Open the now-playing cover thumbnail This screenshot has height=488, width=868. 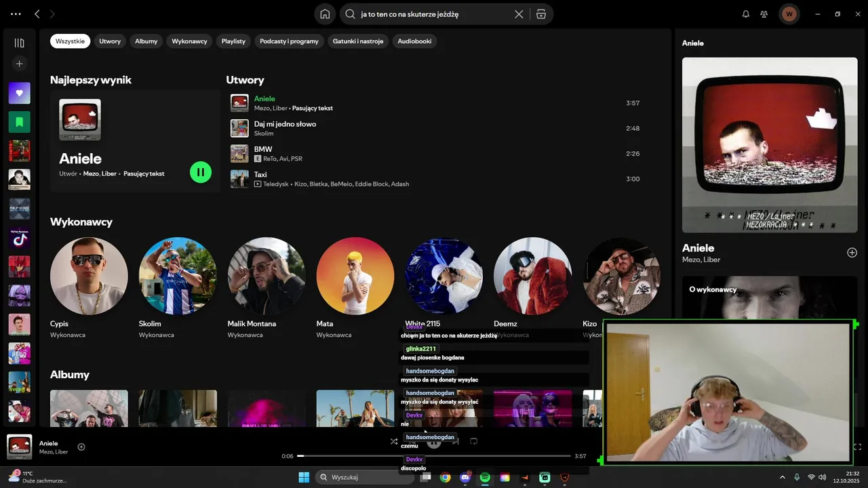coord(19,447)
